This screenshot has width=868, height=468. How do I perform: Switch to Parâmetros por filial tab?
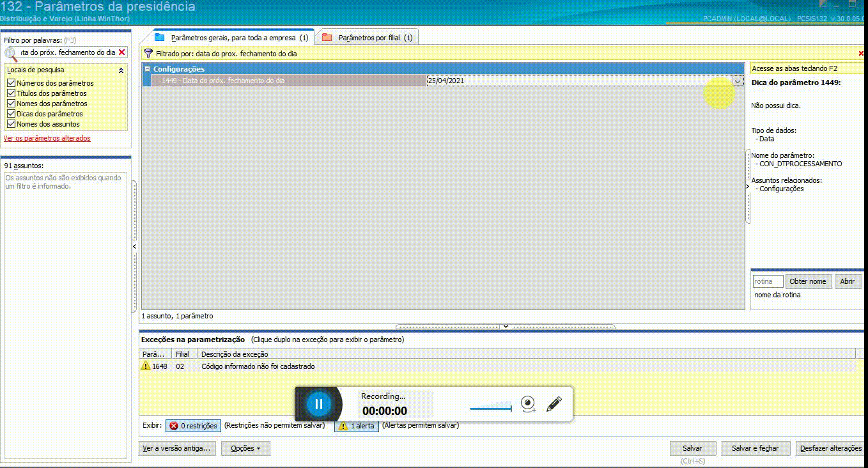tap(368, 38)
